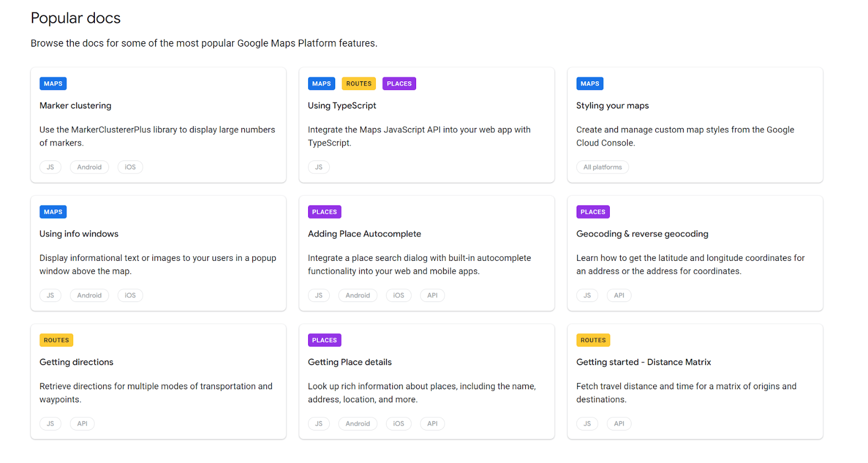Screen dimensions: 868x463
Task: Click the popup window description text
Action: 158,265
